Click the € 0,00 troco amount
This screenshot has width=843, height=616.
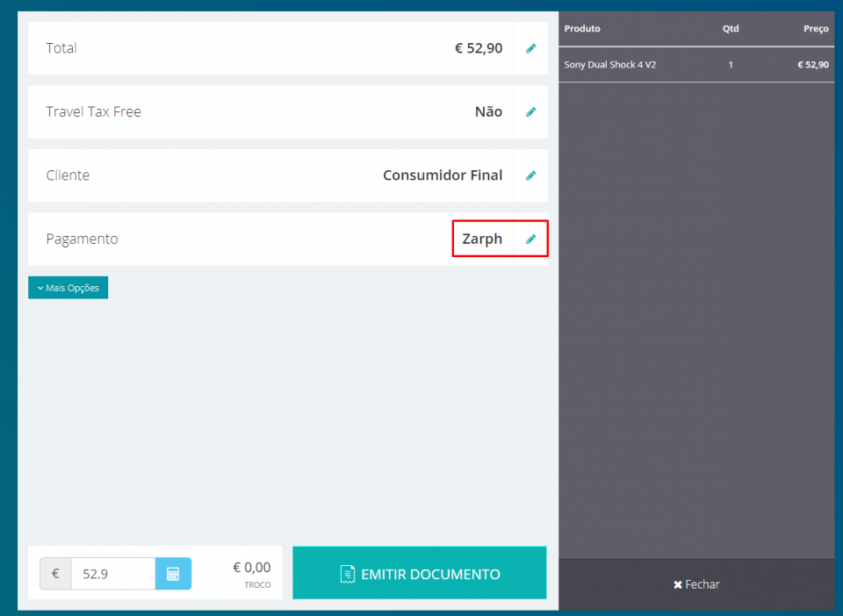(251, 568)
